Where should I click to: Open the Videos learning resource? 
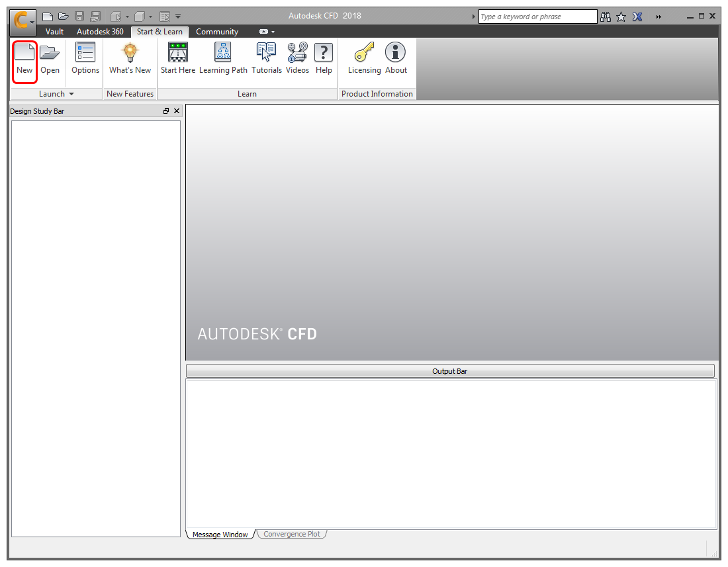pos(297,58)
